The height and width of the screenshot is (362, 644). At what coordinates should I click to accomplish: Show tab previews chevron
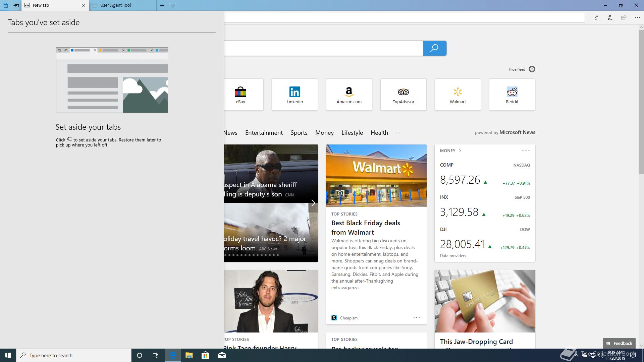point(173,5)
